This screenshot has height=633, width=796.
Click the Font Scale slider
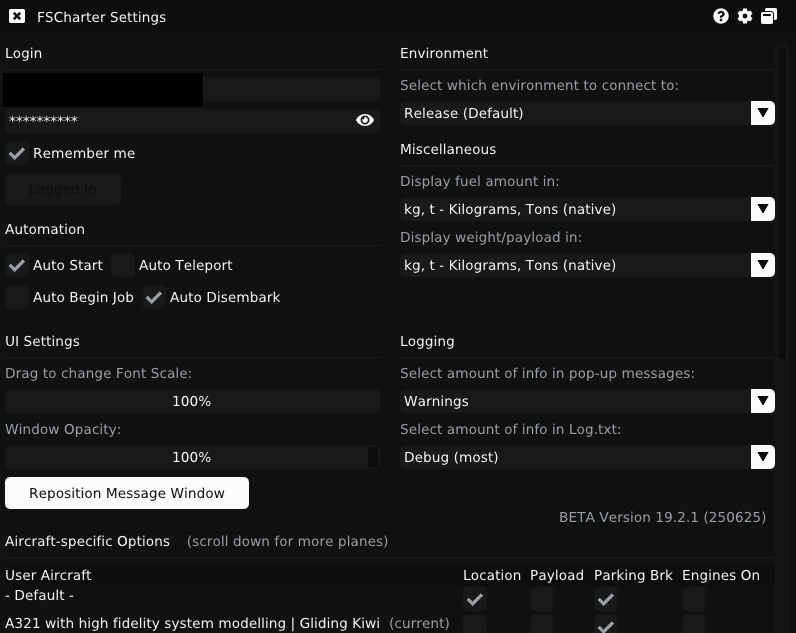(x=192, y=401)
